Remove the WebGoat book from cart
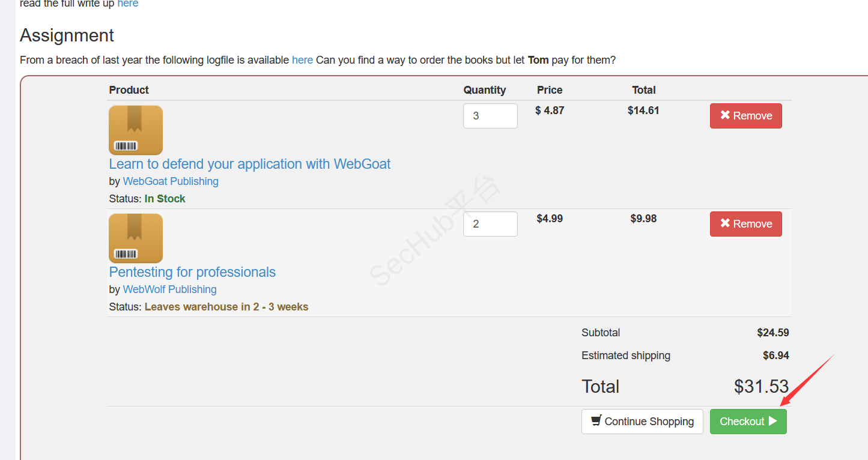The height and width of the screenshot is (460, 868). pyautogui.click(x=745, y=116)
